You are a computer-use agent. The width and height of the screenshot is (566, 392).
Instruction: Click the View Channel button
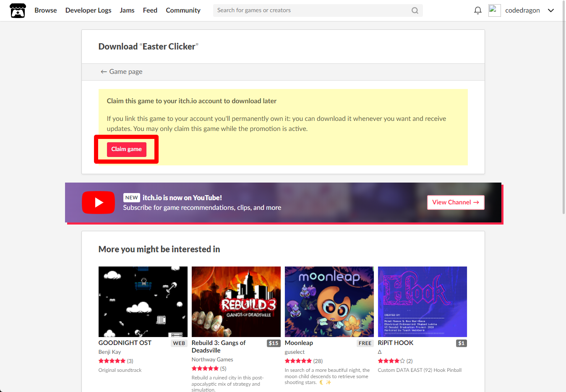[x=456, y=202]
